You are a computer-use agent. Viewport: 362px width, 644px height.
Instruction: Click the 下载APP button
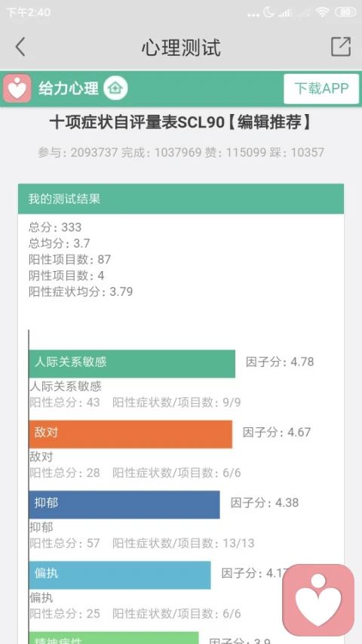pyautogui.click(x=321, y=88)
